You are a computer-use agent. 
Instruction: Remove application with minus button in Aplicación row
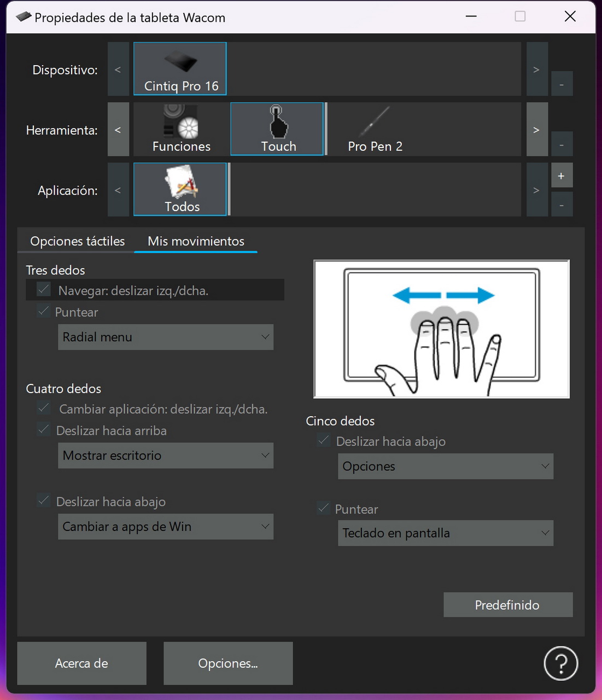tap(562, 204)
